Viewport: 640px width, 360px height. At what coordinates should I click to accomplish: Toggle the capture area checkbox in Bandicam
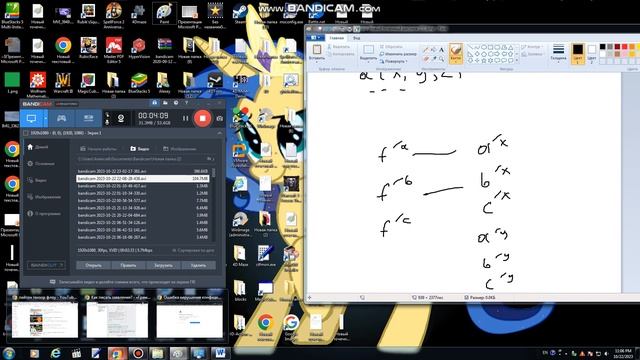pyautogui.click(x=26, y=133)
